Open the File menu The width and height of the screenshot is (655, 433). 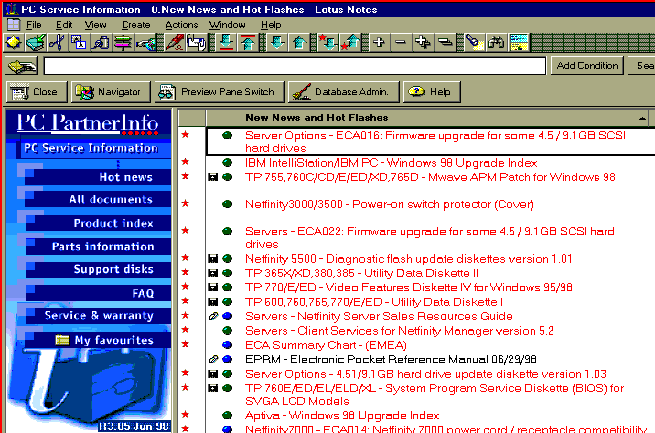tap(33, 24)
